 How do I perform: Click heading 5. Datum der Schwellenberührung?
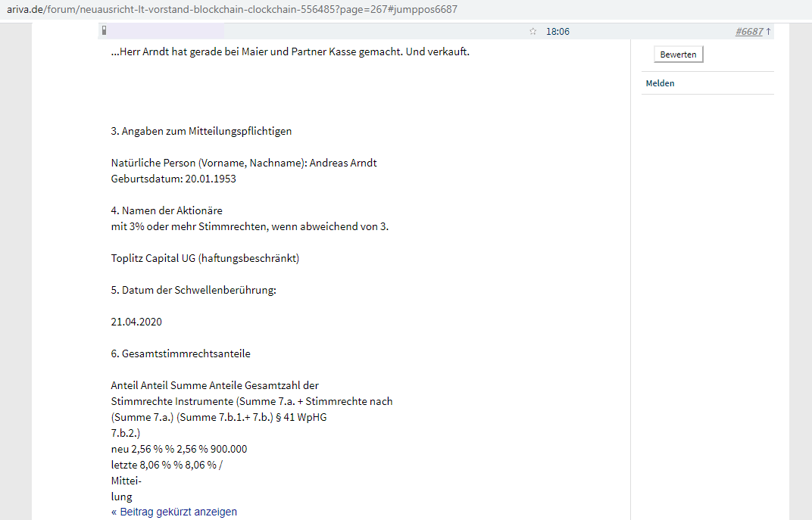point(193,290)
